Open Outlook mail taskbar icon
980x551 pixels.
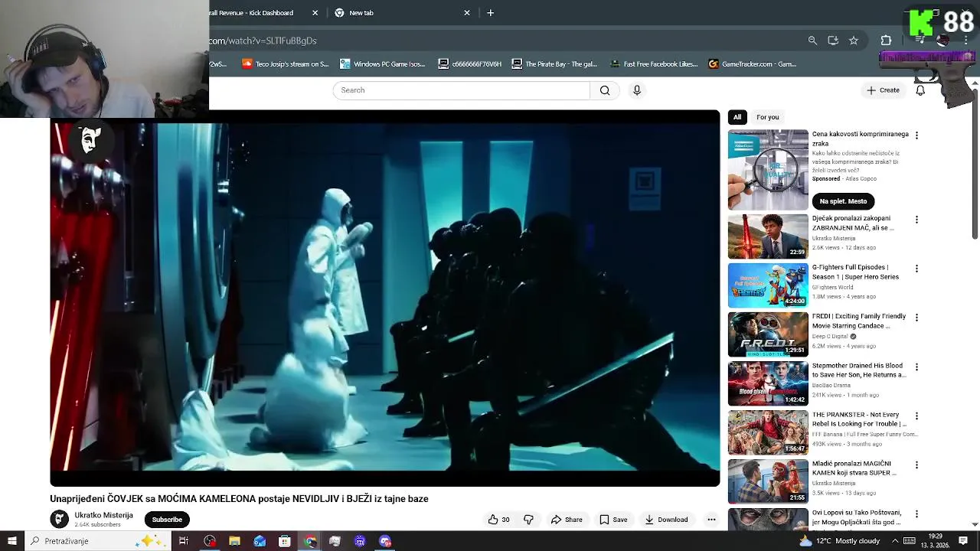260,541
